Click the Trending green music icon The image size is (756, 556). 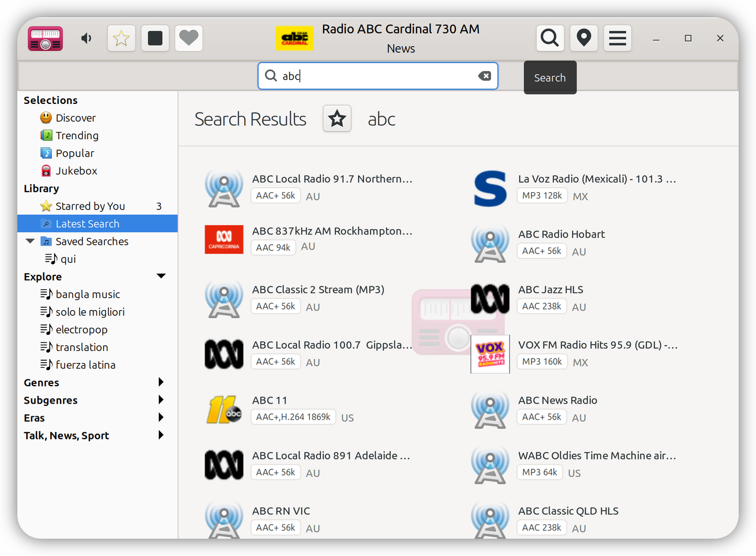(x=46, y=136)
